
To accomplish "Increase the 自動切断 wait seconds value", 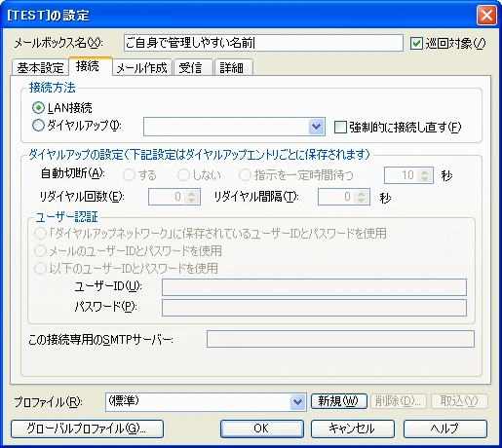I will [425, 171].
